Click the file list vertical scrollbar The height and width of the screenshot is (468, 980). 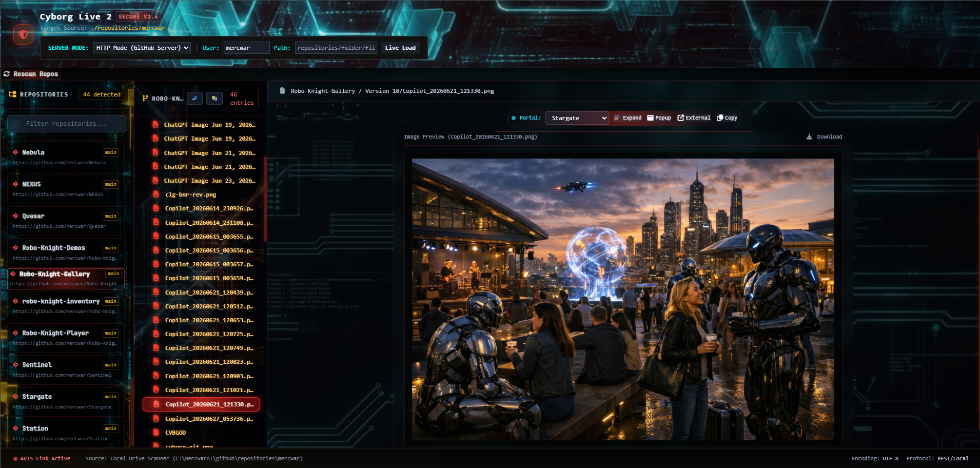point(265,199)
